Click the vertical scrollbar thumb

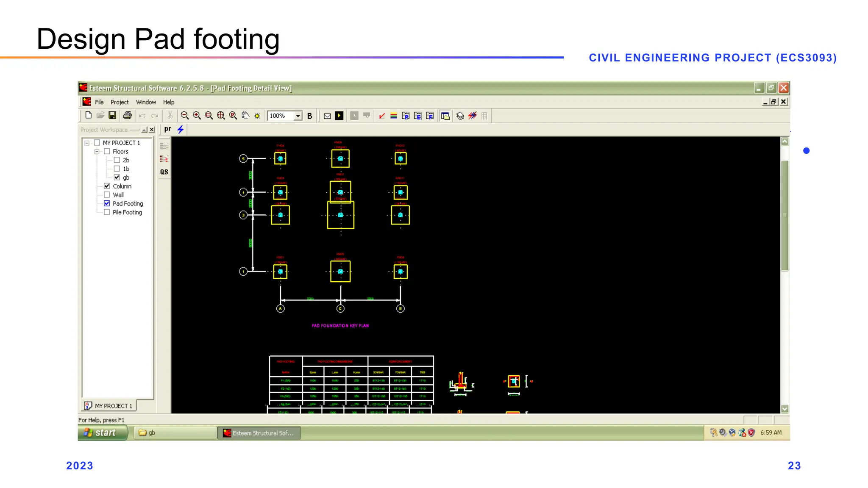(x=785, y=215)
